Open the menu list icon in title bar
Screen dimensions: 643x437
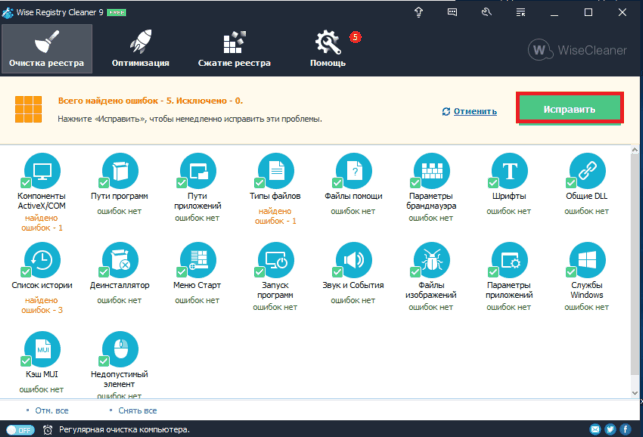tap(520, 12)
